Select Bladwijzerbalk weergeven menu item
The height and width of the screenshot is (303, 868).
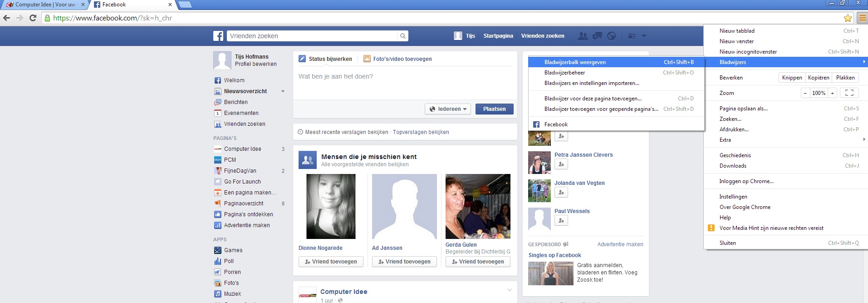point(616,62)
